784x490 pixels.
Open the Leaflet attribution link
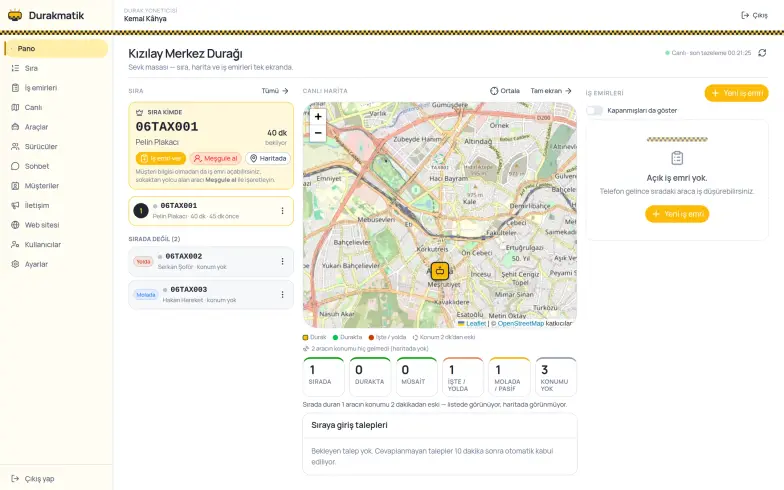click(x=472, y=324)
